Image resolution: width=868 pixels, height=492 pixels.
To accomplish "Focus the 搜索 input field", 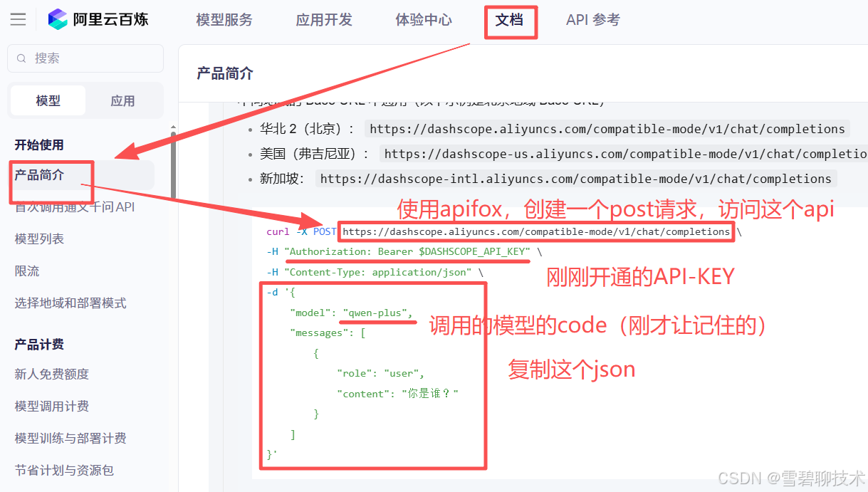I will click(85, 58).
